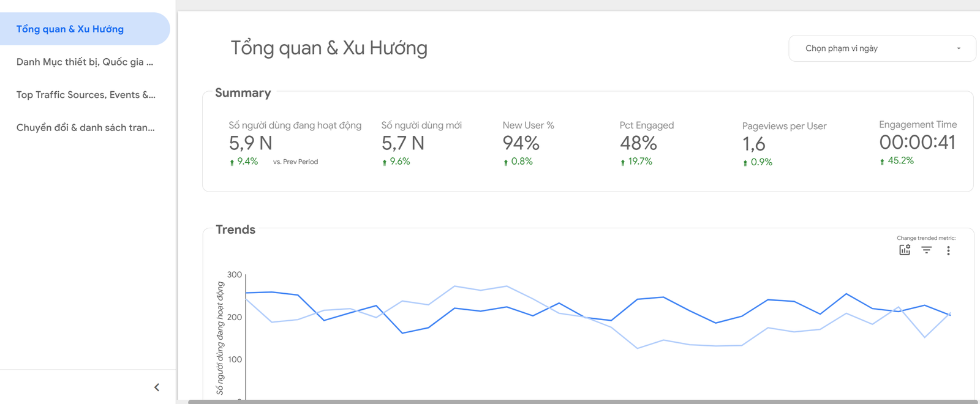Click the 00:00:41 Engagement Time value
This screenshot has height=404, width=980.
pyautogui.click(x=918, y=143)
